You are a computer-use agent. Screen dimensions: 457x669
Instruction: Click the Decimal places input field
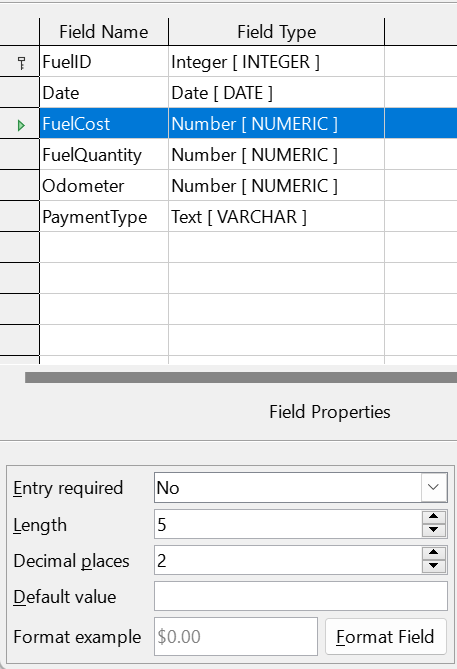288,560
